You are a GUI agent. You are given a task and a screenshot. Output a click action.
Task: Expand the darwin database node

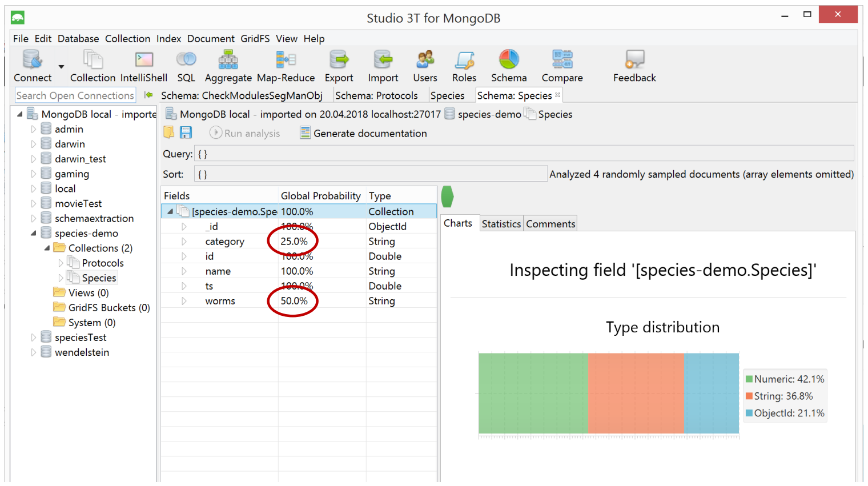pyautogui.click(x=33, y=144)
